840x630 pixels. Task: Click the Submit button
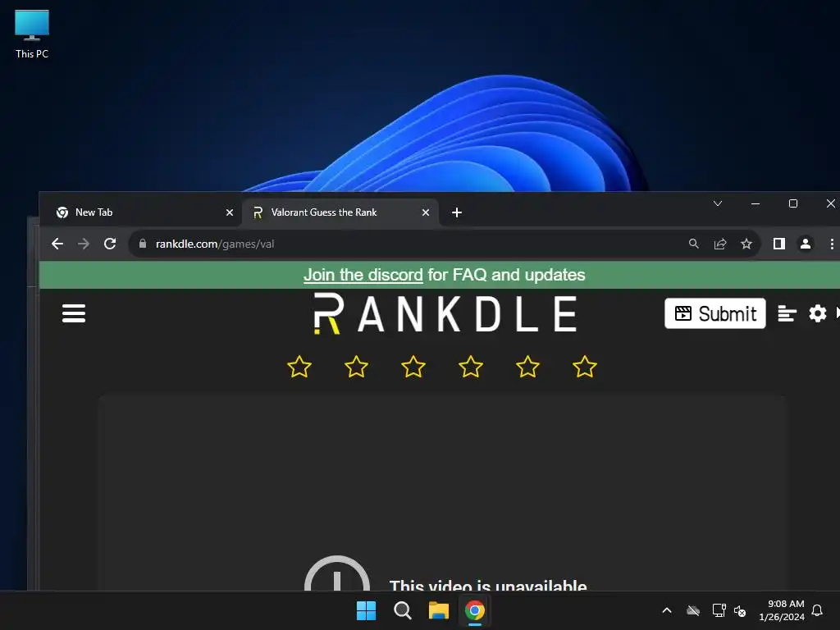715,313
